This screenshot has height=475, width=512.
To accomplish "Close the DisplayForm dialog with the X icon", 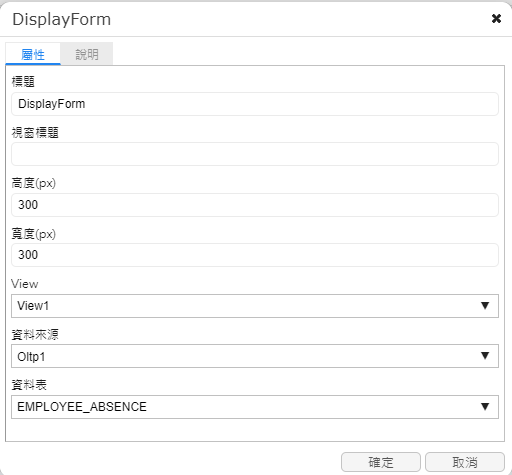I will click(x=496, y=19).
